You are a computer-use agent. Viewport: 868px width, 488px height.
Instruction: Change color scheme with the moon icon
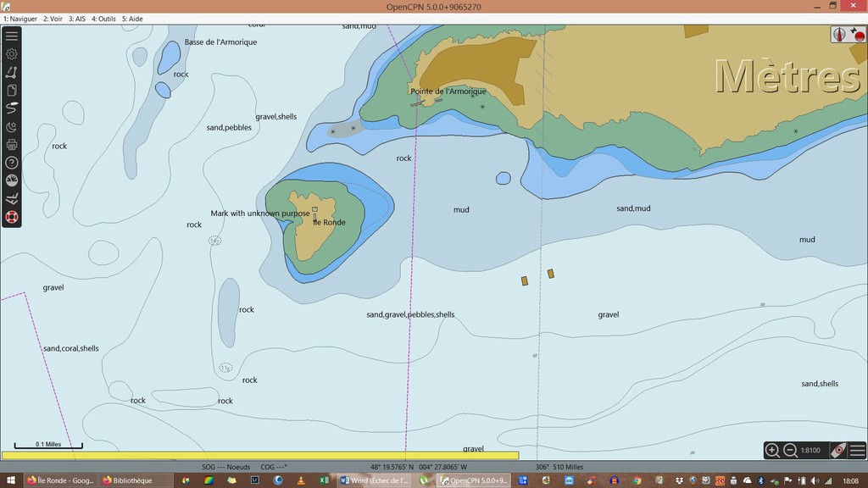tap(12, 127)
